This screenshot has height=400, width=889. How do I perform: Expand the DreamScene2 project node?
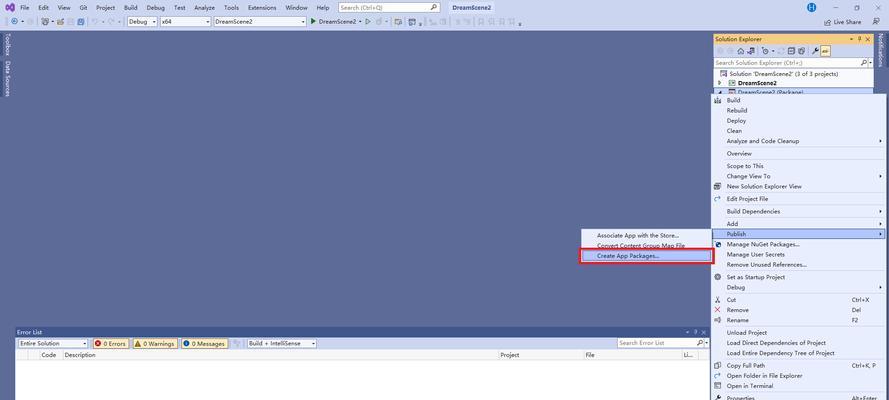pos(719,83)
